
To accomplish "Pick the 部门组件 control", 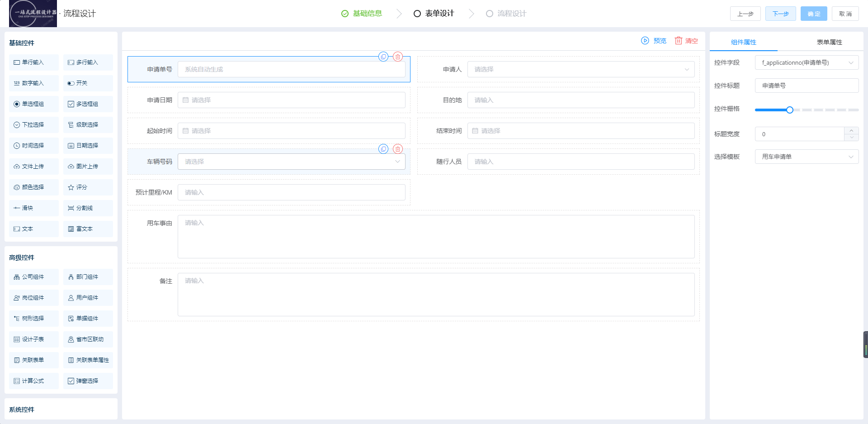I will click(x=88, y=277).
